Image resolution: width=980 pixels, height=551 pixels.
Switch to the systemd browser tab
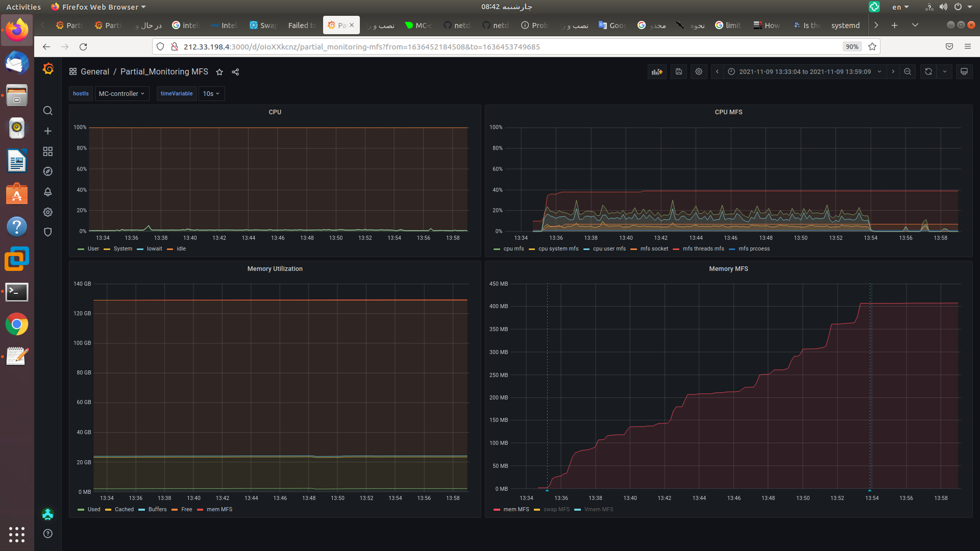[x=845, y=26]
